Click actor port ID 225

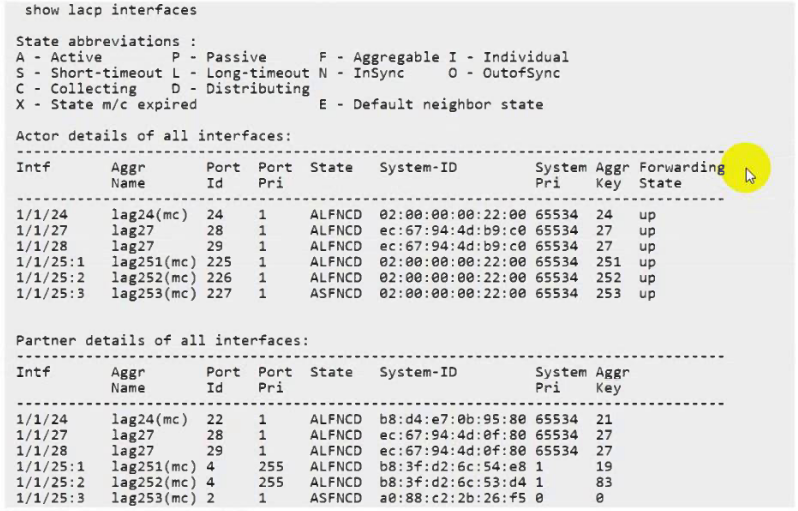click(218, 262)
